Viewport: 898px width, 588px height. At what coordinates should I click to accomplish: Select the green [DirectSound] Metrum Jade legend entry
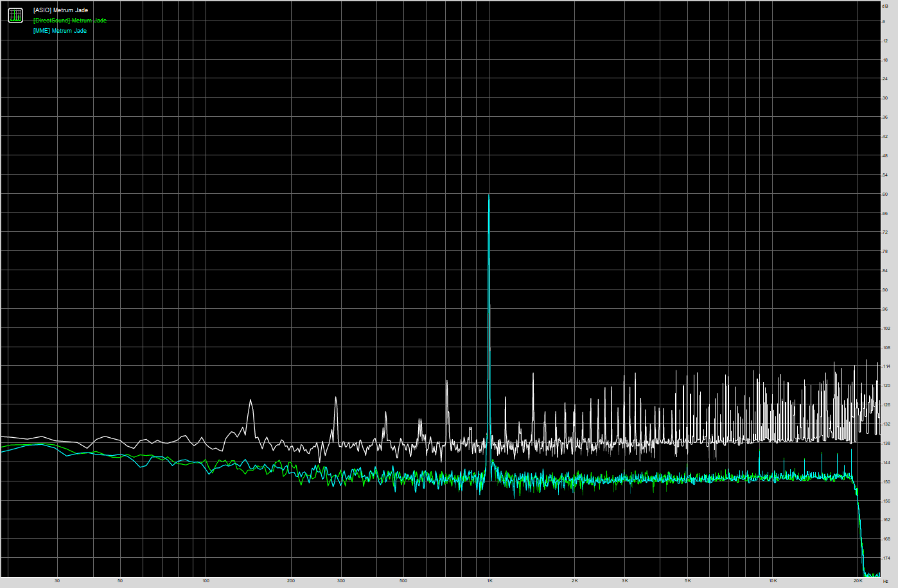pos(69,21)
